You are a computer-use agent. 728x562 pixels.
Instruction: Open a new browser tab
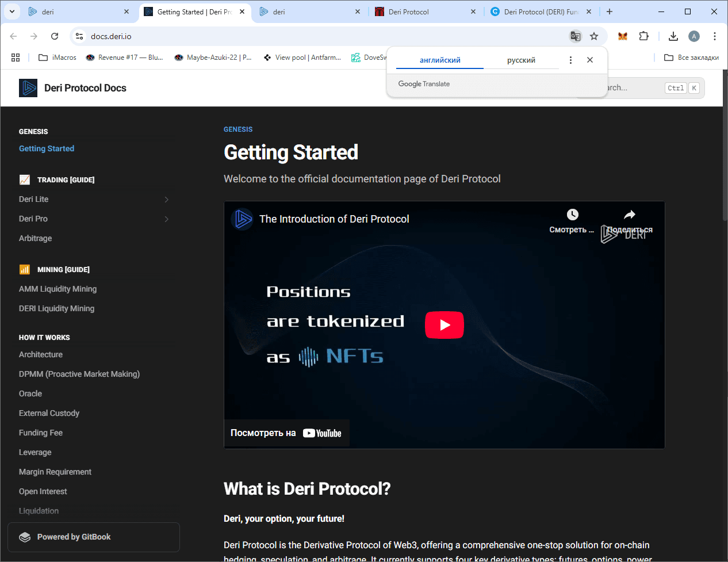tap(610, 12)
